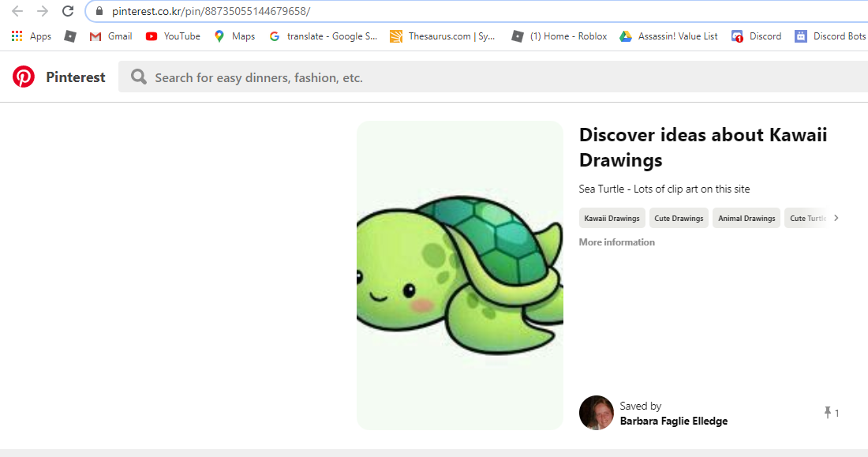Viewport: 868px width, 457px height.
Task: Reload the page with the refresh icon
Action: [68, 11]
